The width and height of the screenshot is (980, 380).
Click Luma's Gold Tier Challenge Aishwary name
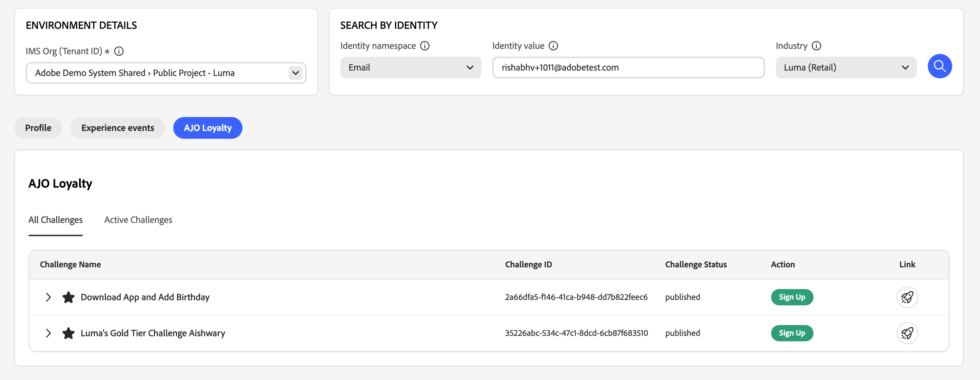coord(153,333)
